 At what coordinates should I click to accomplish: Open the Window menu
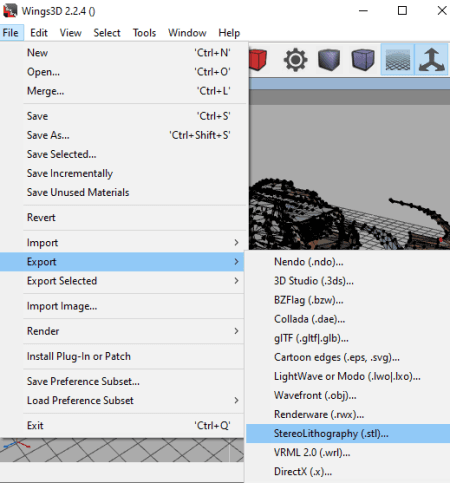coord(187,33)
